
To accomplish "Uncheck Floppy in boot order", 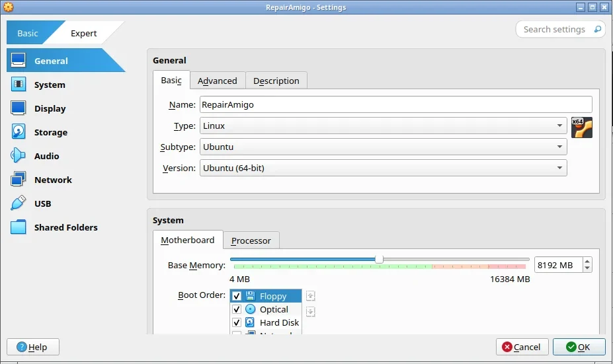I will [237, 296].
